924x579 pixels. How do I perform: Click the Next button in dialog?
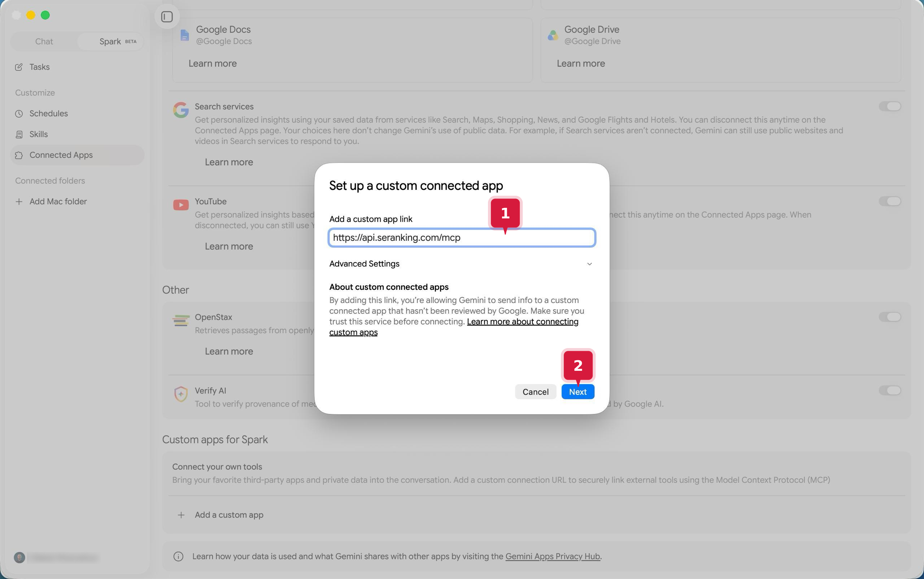tap(577, 392)
